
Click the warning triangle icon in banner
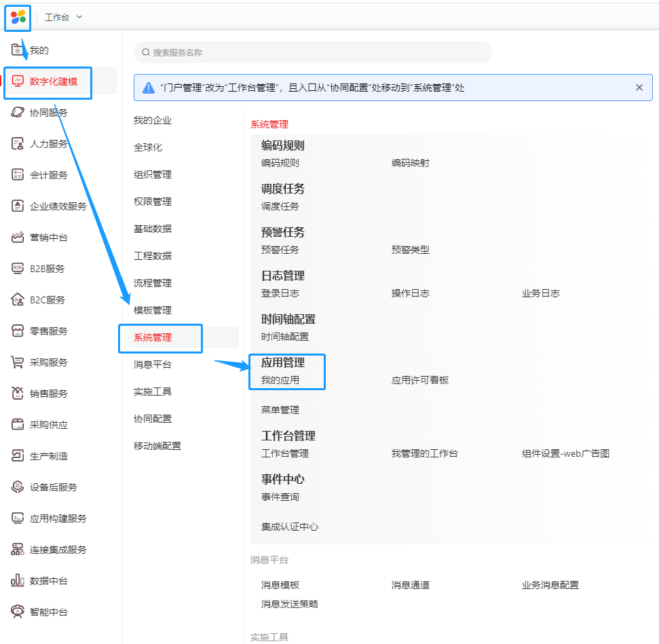149,88
